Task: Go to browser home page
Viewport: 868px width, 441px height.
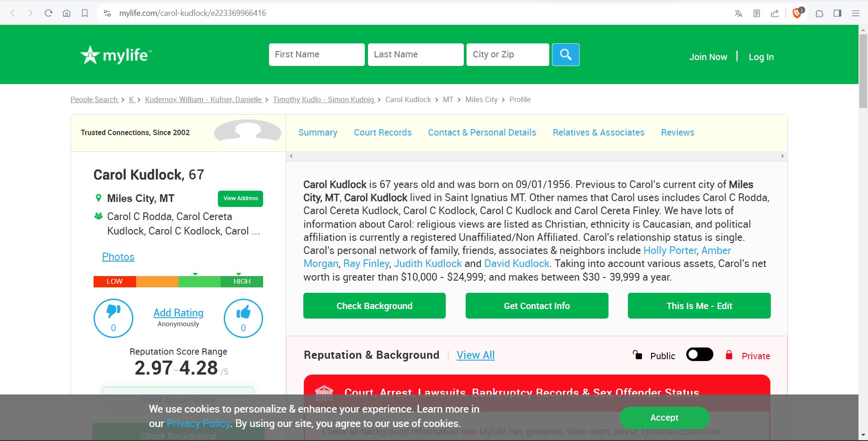Action: click(66, 13)
